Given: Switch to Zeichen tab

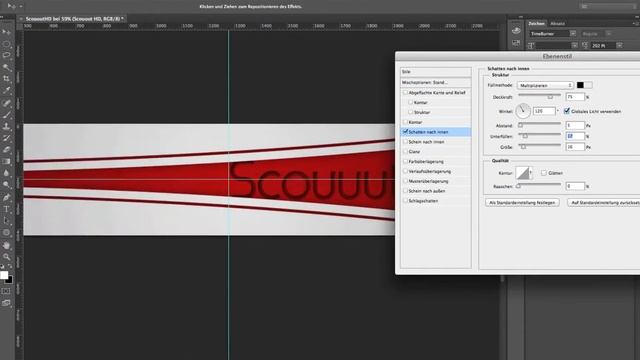Looking at the screenshot, I should [x=536, y=24].
